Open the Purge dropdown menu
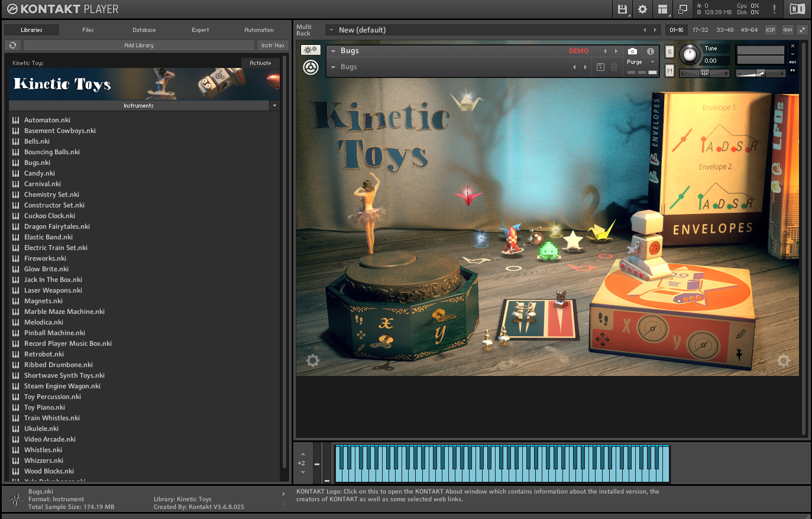This screenshot has width=812, height=519. coord(641,62)
